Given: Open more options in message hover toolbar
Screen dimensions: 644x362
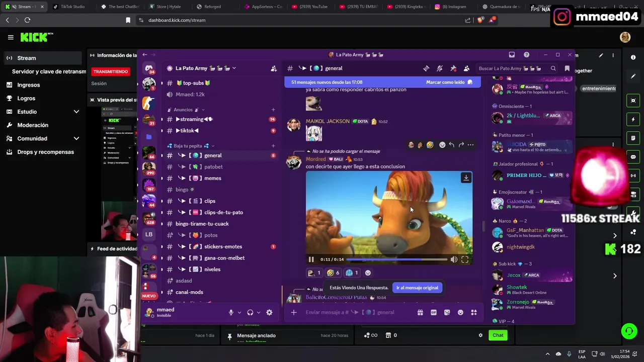Looking at the screenshot, I should [x=470, y=145].
